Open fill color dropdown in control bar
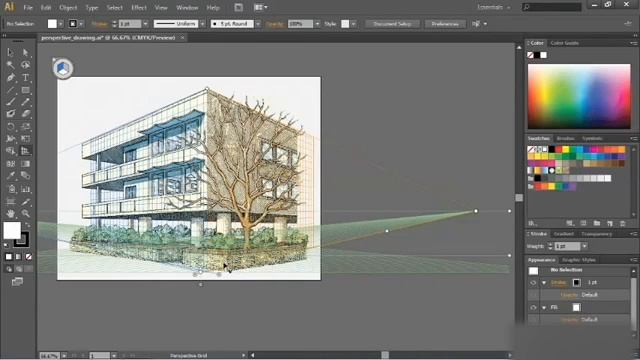640x360 pixels. tap(60, 24)
